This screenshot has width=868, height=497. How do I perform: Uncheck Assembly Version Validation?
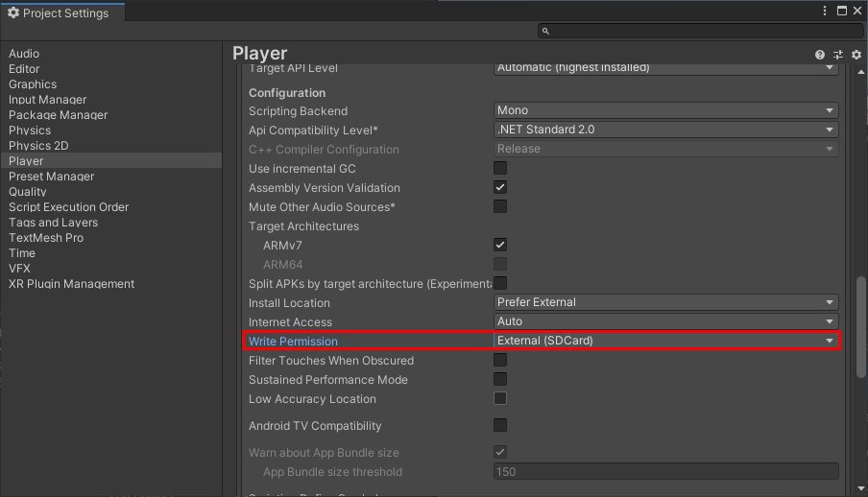click(500, 188)
